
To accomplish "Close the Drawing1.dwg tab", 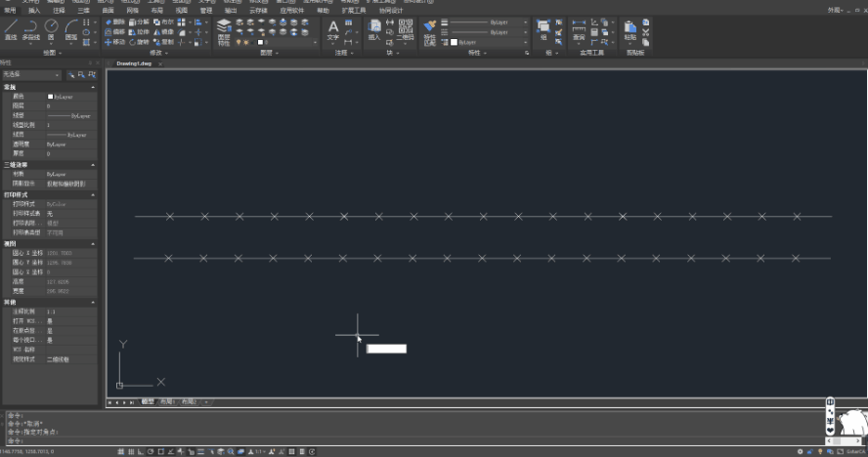I will click(x=160, y=64).
